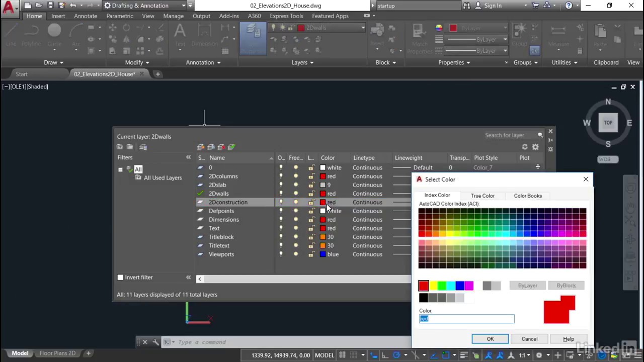Refresh the layer list
Viewport: 644px width, 362px height.
click(x=525, y=147)
